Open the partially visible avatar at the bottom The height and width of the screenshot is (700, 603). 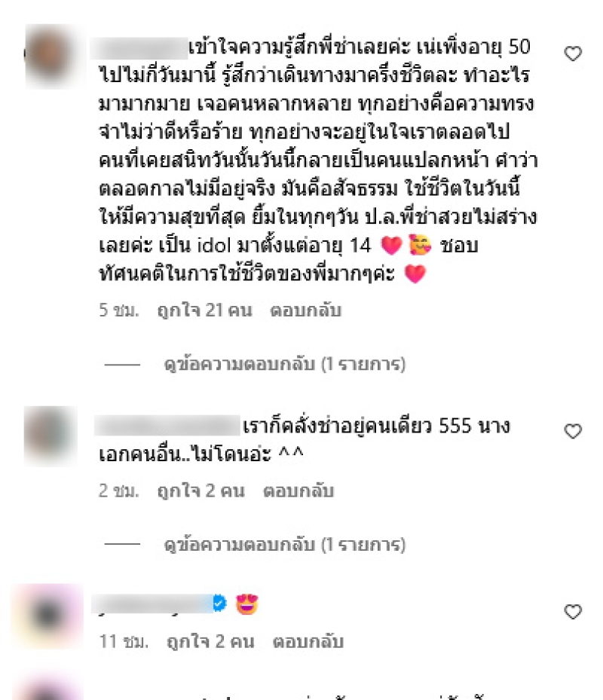(48, 689)
